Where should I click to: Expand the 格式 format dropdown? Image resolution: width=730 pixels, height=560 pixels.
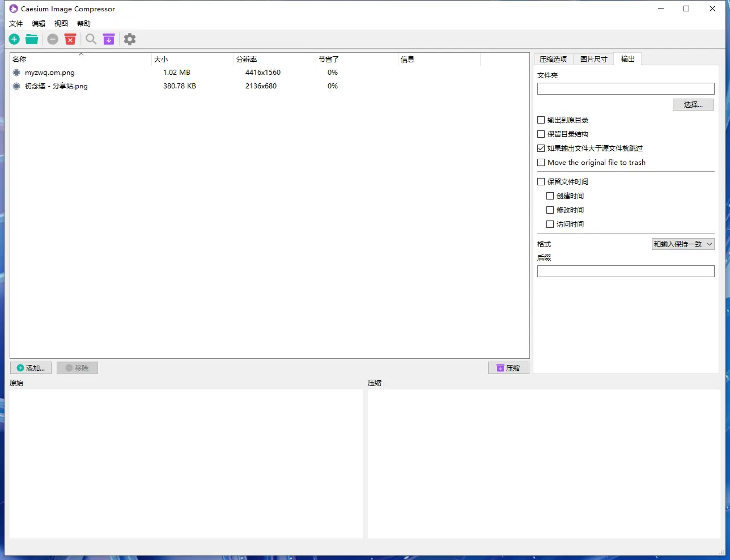pos(683,244)
